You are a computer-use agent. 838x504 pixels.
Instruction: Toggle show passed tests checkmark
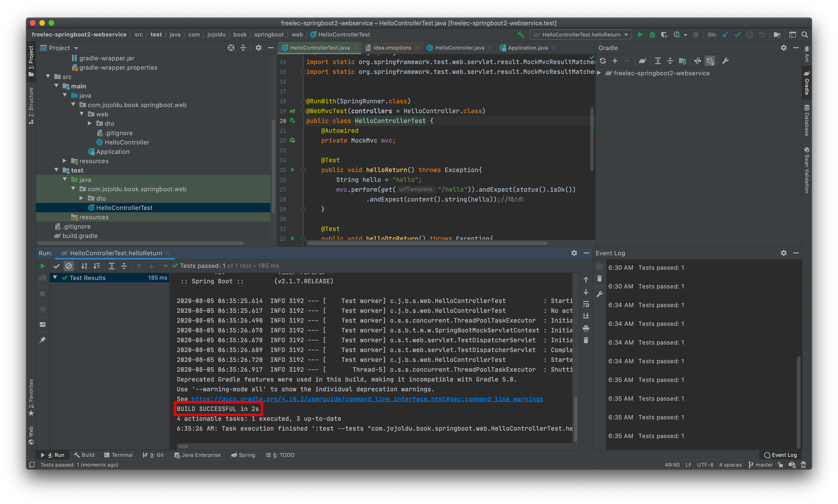pyautogui.click(x=56, y=266)
